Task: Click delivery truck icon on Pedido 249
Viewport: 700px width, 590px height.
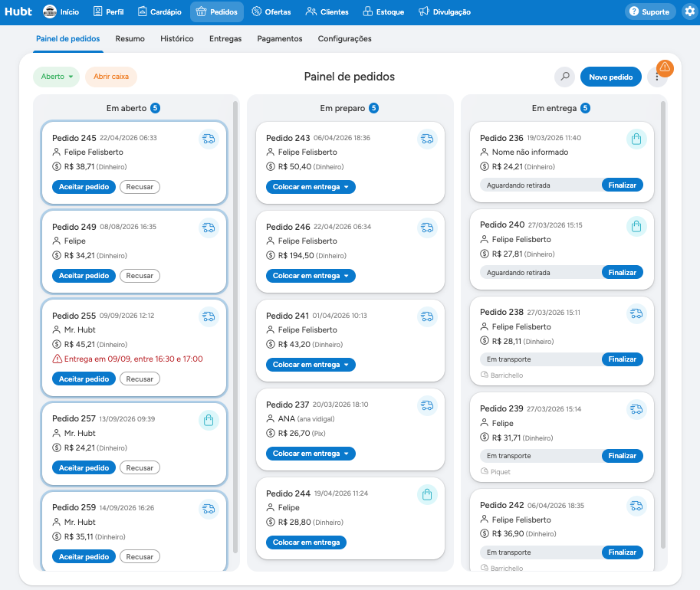Action: click(x=209, y=228)
